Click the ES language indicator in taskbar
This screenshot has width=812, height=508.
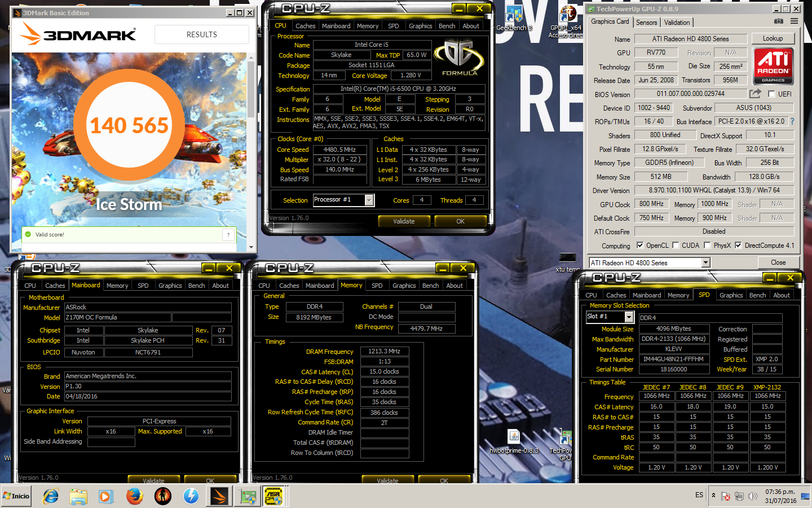(x=699, y=495)
